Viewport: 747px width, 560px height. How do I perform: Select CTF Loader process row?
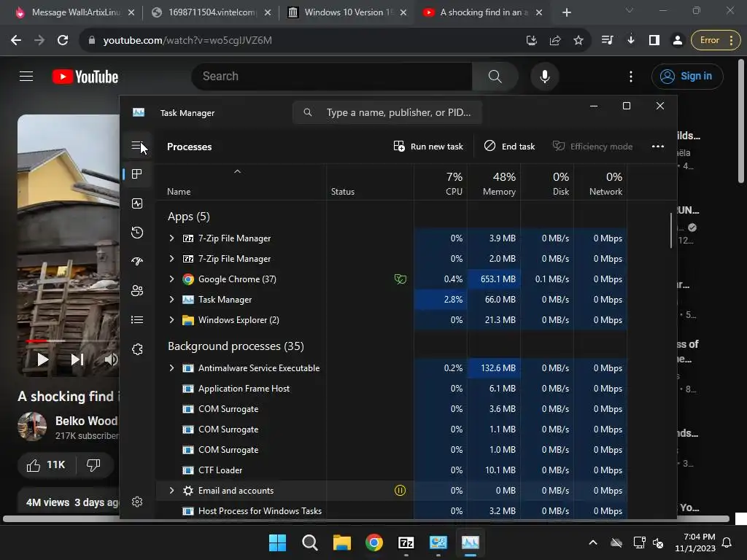(392, 470)
